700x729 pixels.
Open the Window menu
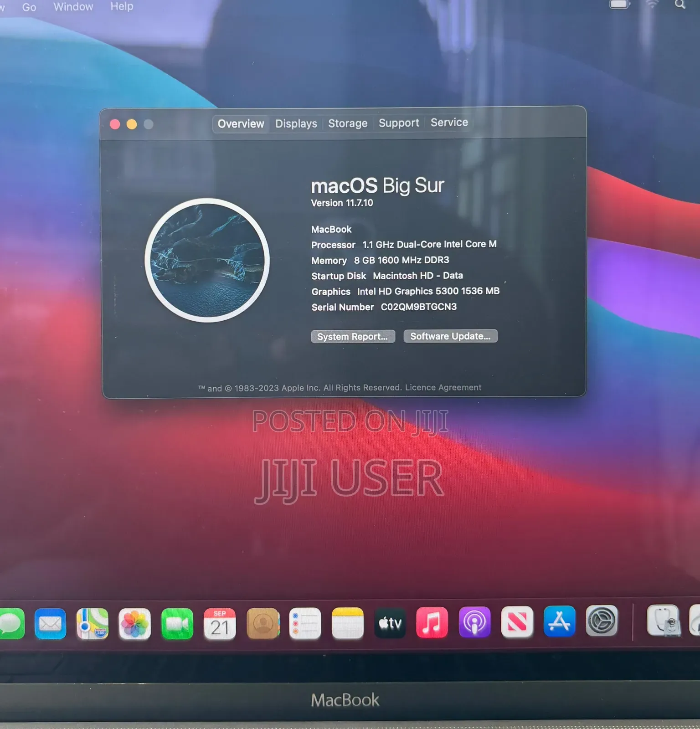pos(73,7)
